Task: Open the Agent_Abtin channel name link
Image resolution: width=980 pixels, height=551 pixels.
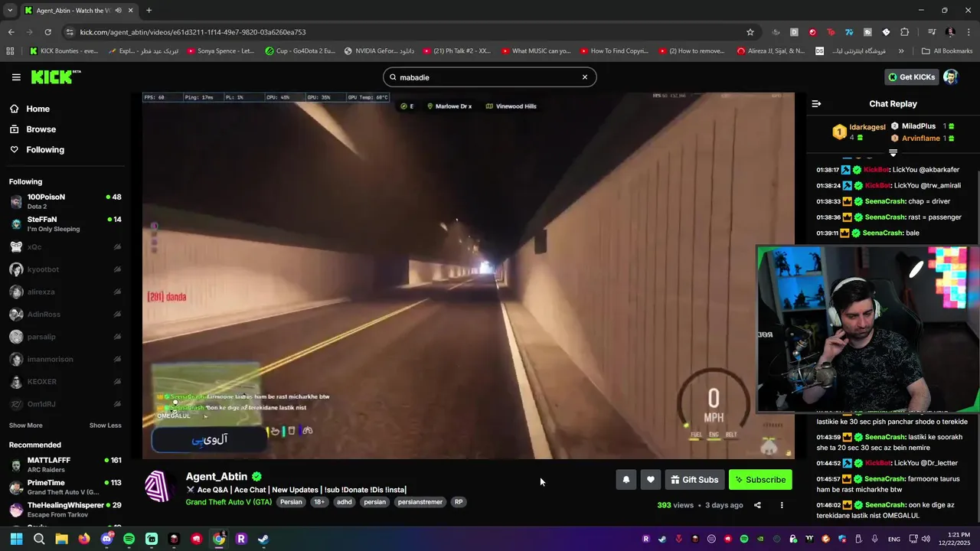Action: (217, 477)
